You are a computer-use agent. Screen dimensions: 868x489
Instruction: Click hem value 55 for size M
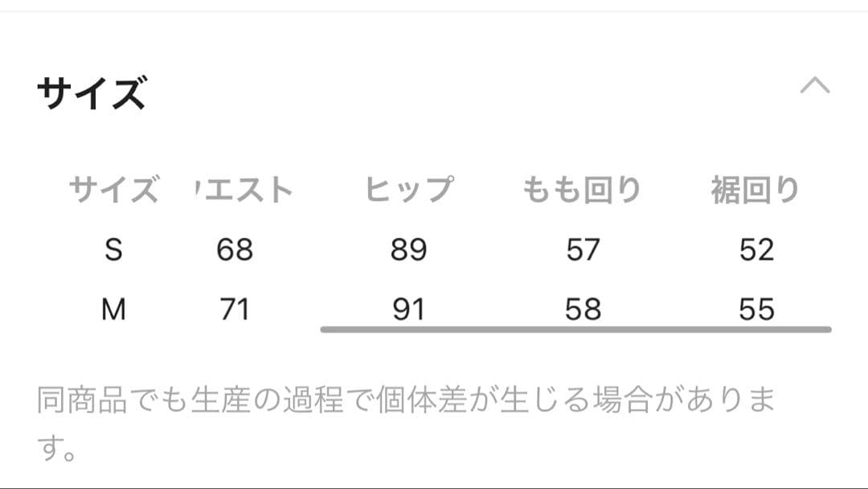(x=755, y=308)
